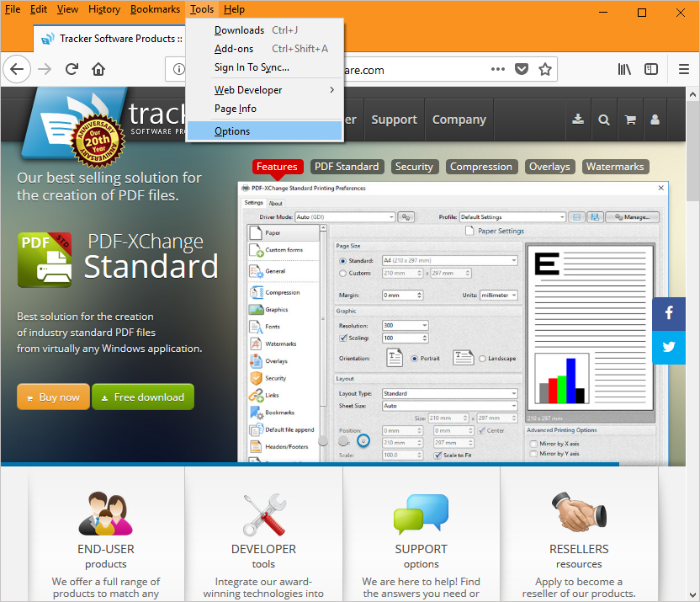Select the Watermarks settings icon
Screen dimensions: 700x602
(255, 344)
